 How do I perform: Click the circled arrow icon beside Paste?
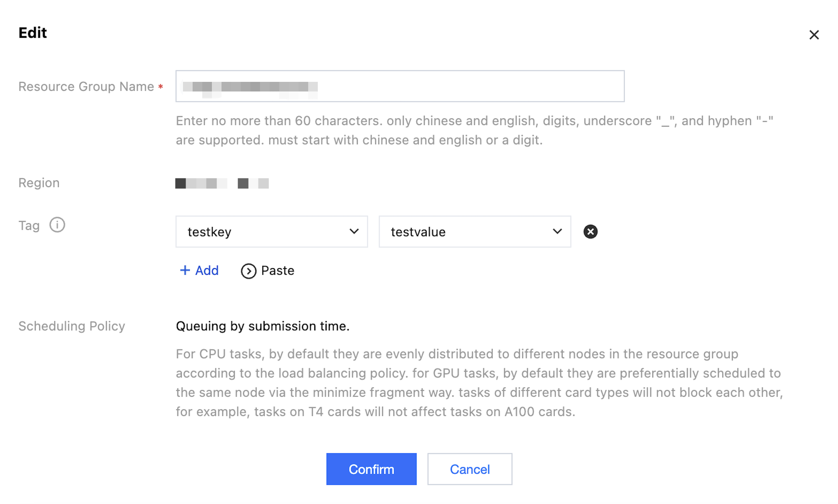click(x=248, y=271)
